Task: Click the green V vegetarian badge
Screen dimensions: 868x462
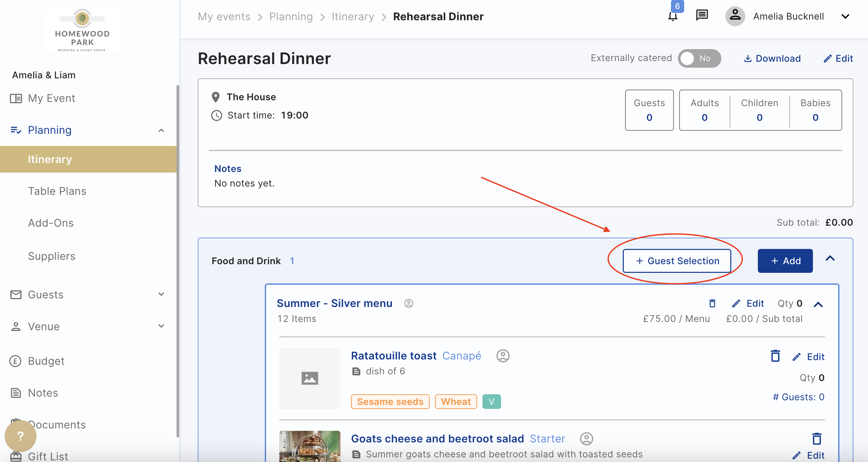Action: (492, 401)
